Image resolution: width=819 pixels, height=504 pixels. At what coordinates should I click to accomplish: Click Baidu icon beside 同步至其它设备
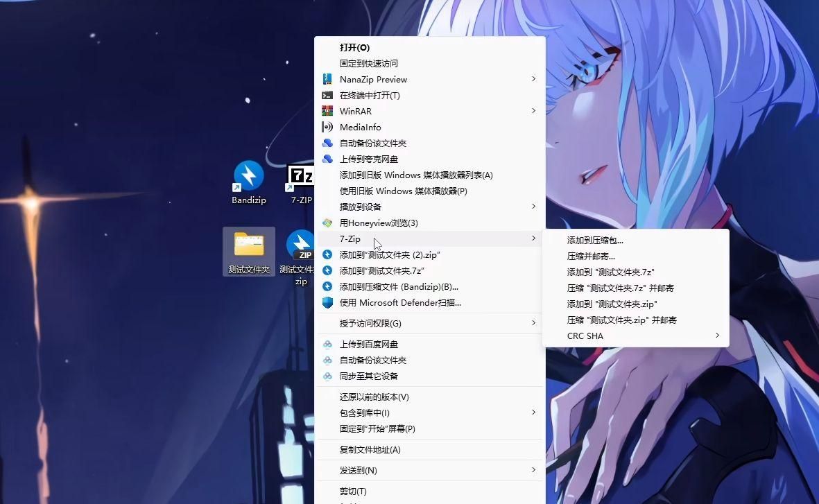[327, 376]
